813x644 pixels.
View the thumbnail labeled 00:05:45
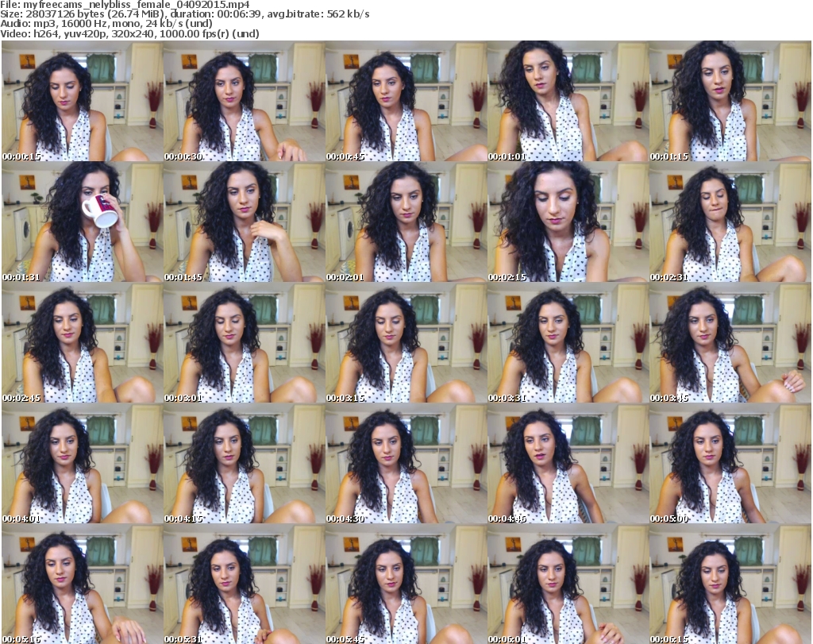click(x=406, y=584)
